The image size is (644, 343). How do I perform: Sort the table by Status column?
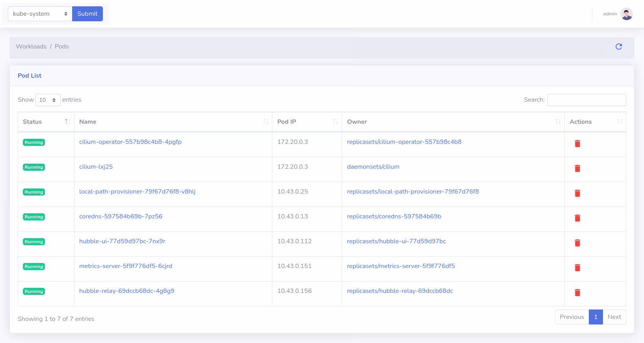coord(46,122)
